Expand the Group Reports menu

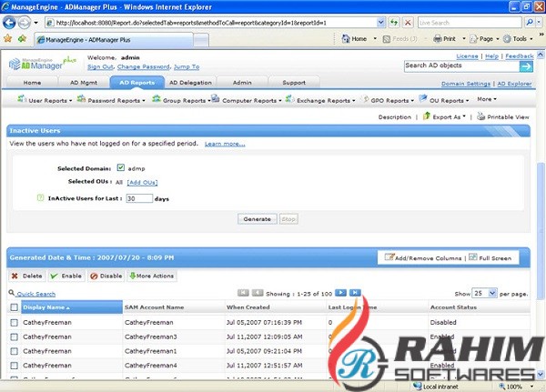point(181,100)
